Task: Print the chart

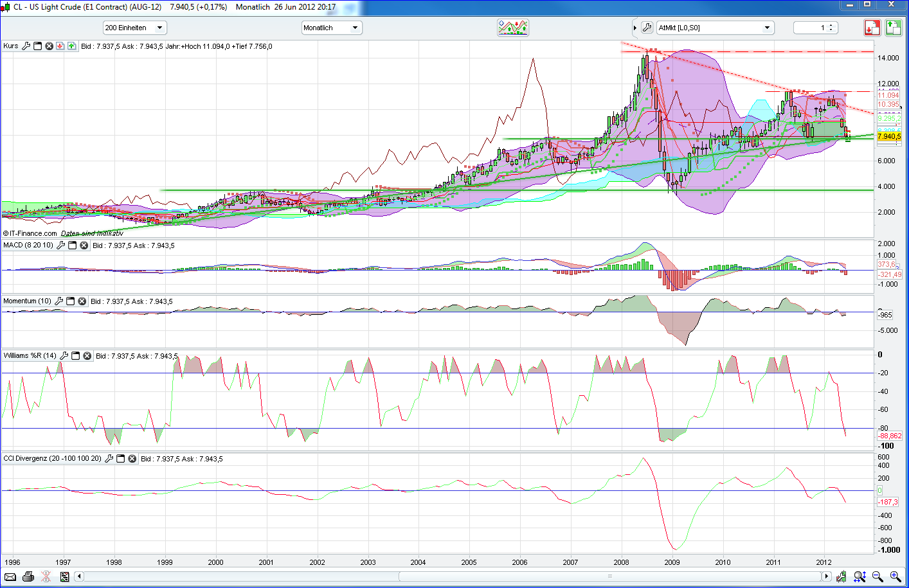Action: point(28,576)
